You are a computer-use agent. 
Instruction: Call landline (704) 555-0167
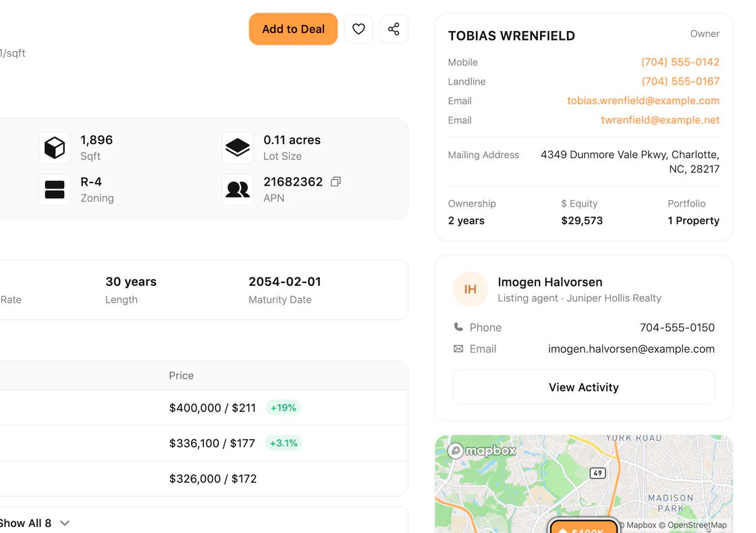(680, 82)
